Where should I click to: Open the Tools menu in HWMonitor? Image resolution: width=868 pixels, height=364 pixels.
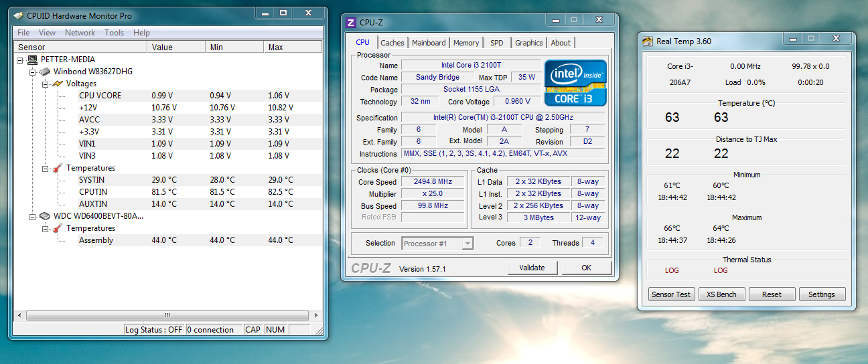(115, 33)
